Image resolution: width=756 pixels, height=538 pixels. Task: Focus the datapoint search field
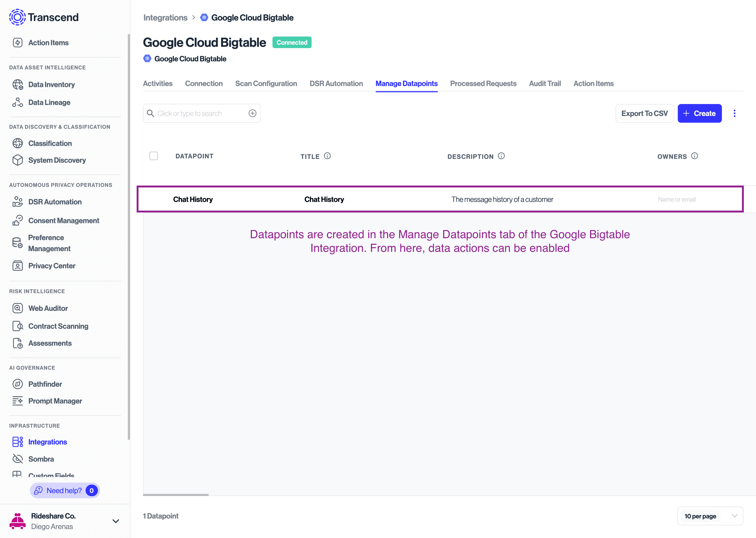click(202, 113)
